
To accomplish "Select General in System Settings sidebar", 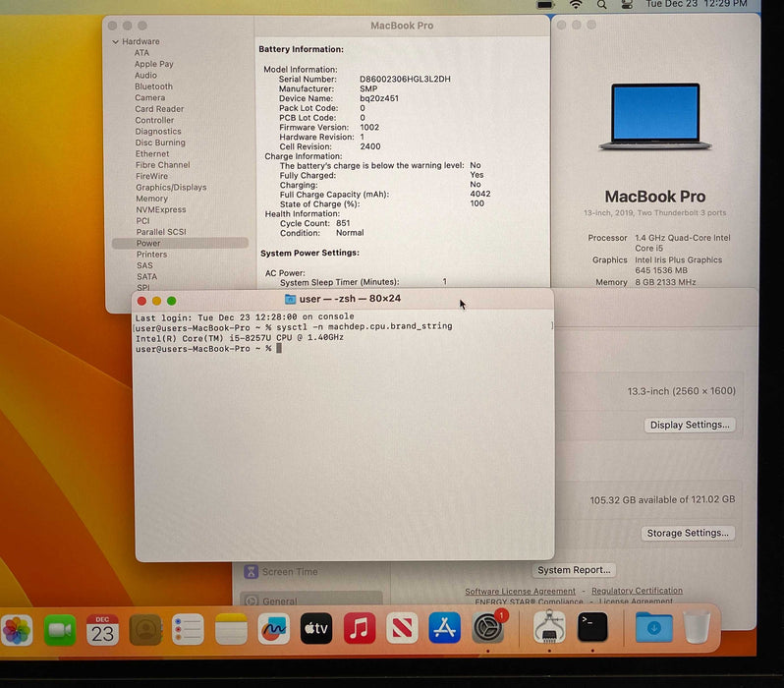I will click(311, 600).
